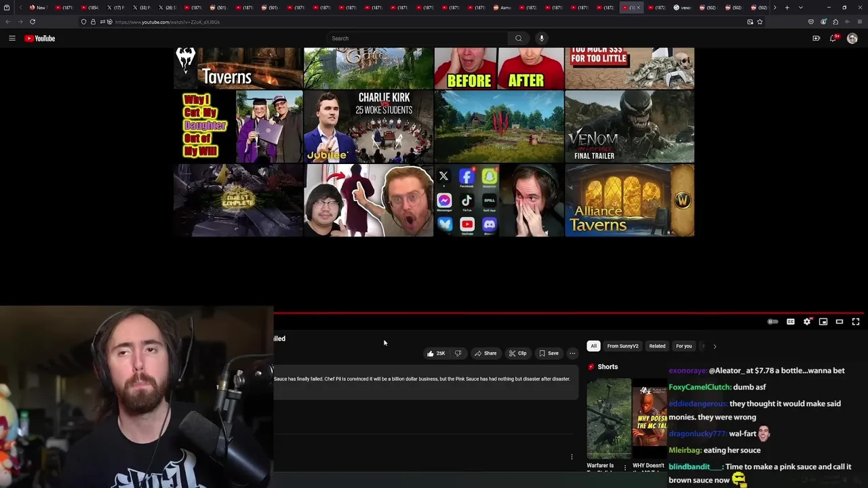This screenshot has width=868, height=488.
Task: Open the Venom Final Trailer thumbnail
Action: (x=629, y=127)
